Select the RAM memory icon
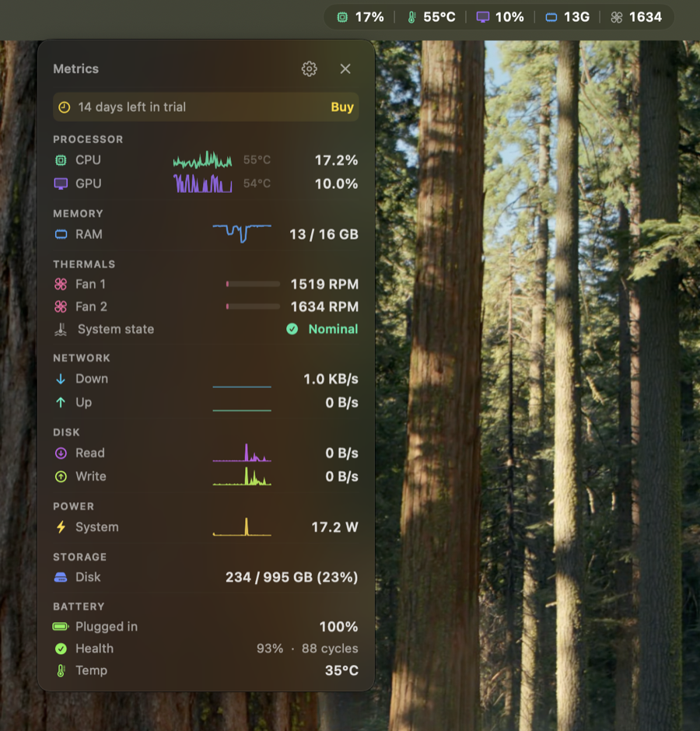Viewport: 700px width, 731px height. (60, 234)
